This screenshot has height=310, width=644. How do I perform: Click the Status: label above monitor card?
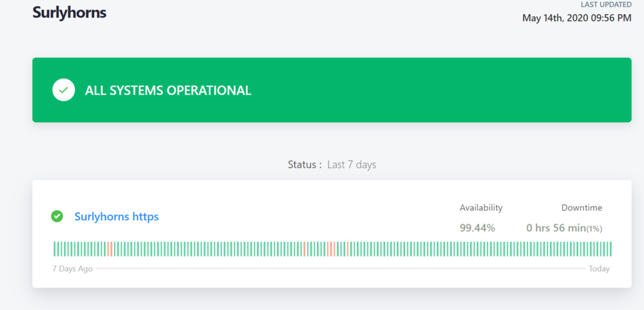pyautogui.click(x=305, y=164)
